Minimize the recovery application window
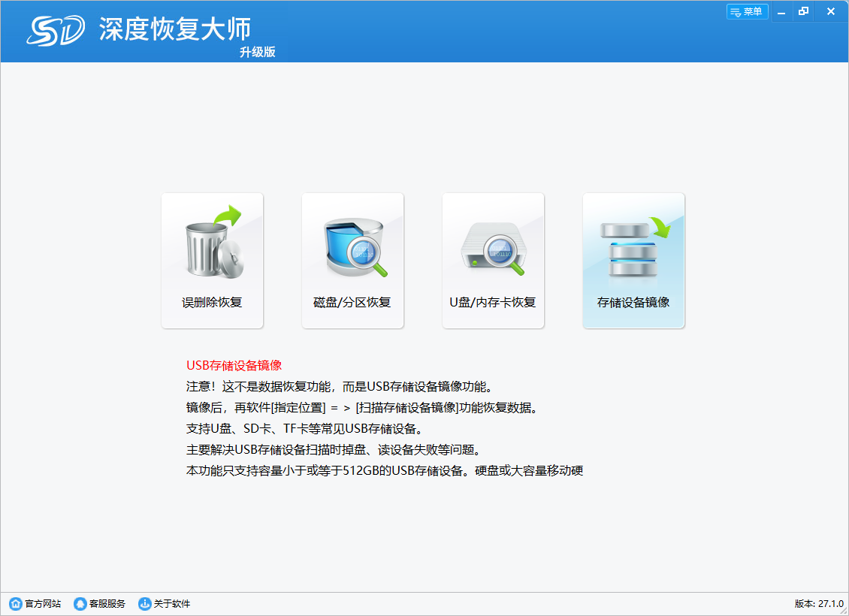 pos(782,12)
